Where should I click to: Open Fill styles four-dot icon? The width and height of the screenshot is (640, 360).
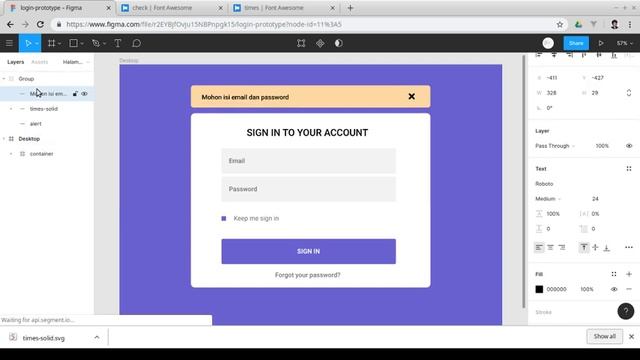(614, 274)
